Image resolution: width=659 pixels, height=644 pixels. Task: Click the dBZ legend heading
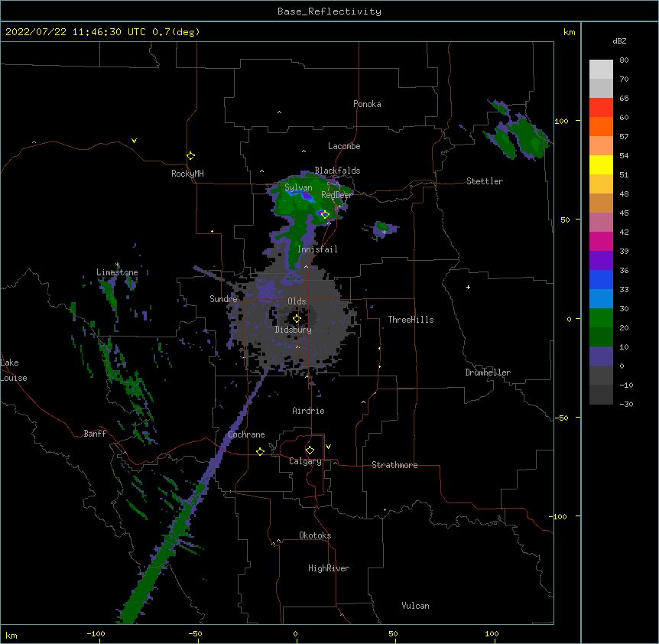coord(619,41)
